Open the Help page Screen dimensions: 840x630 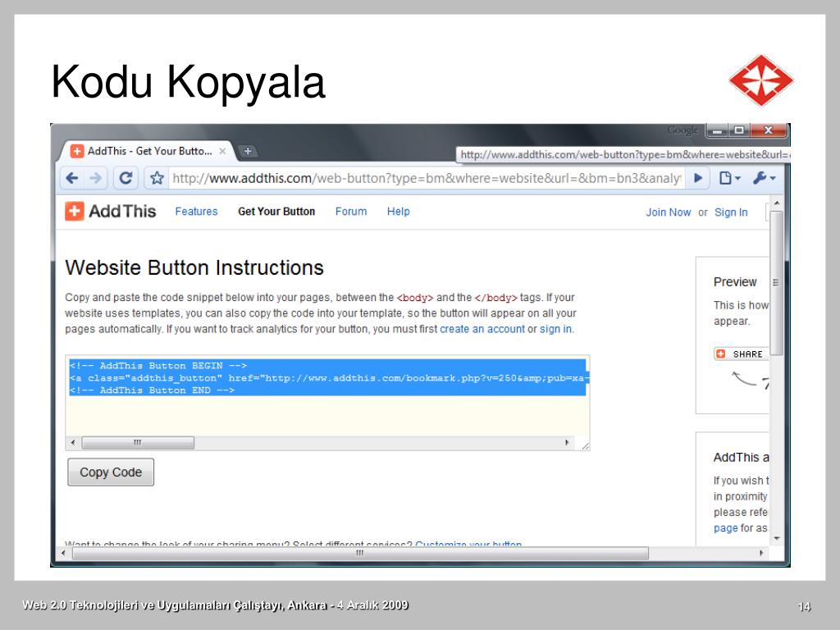398,212
